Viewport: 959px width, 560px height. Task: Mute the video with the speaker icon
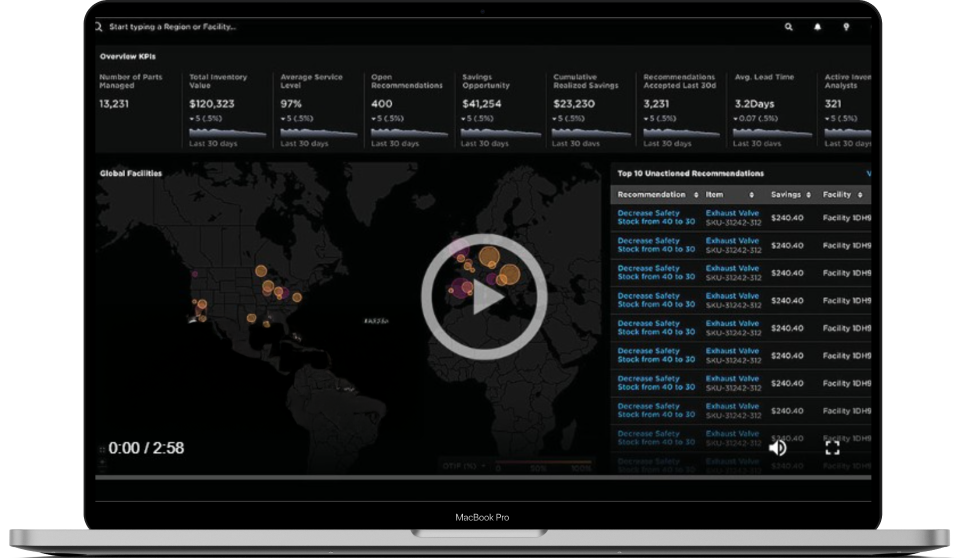[x=777, y=447]
